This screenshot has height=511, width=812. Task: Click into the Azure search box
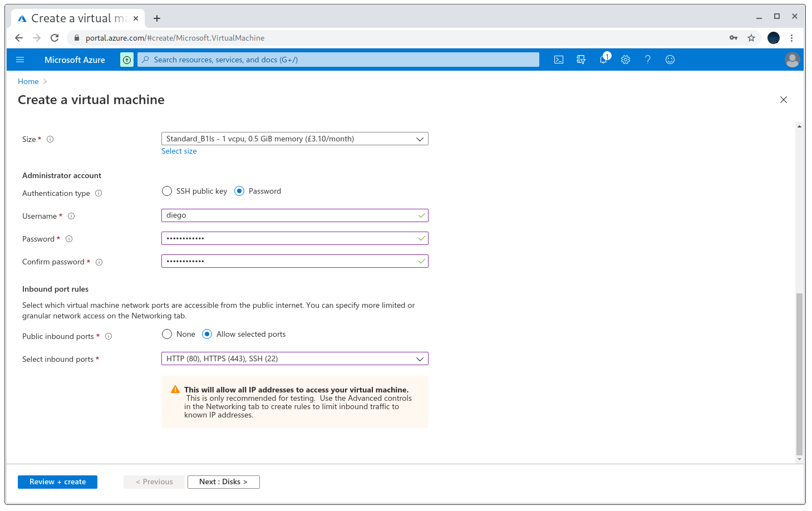click(338, 60)
